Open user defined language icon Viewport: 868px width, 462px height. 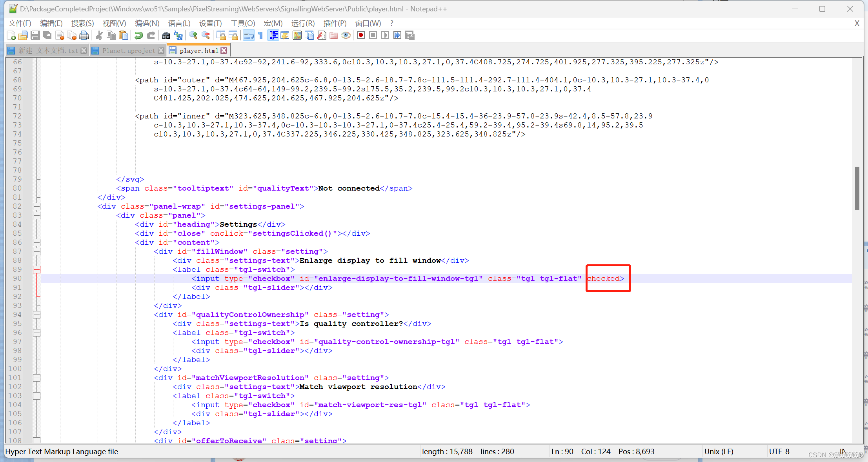(285, 36)
